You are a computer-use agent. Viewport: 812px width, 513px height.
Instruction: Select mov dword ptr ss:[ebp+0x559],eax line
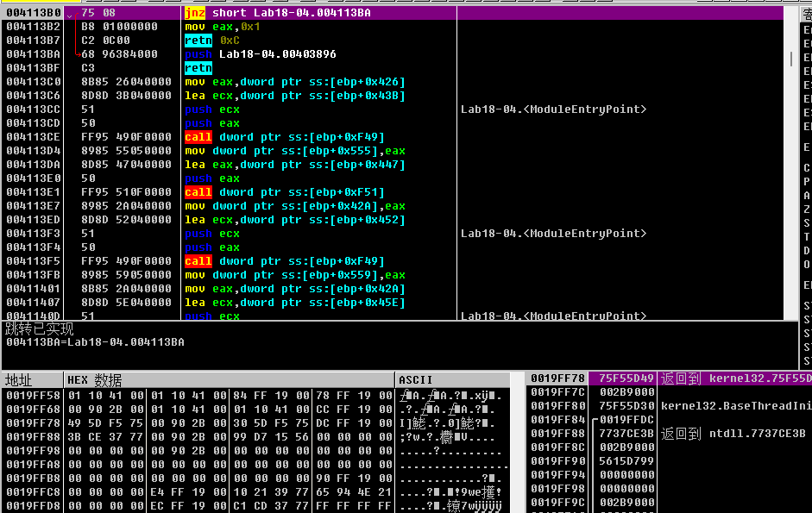[294, 275]
